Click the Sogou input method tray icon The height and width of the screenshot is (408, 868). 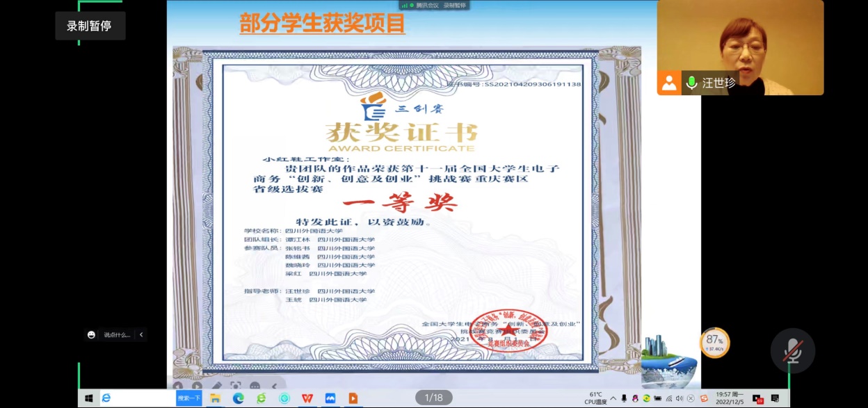click(704, 398)
